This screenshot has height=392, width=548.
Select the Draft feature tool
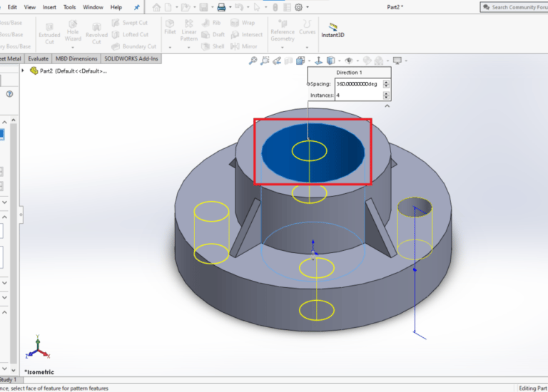click(x=213, y=34)
